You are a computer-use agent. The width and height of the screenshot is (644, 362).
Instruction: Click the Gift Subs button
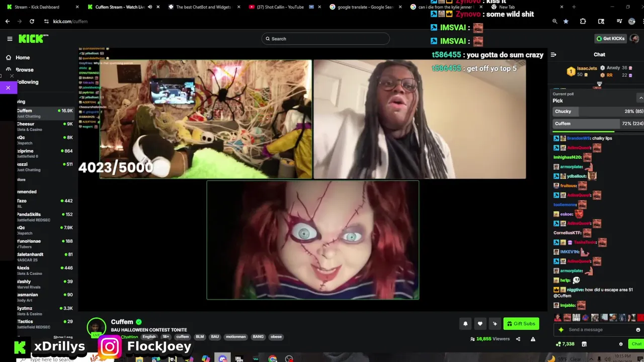pyautogui.click(x=521, y=324)
